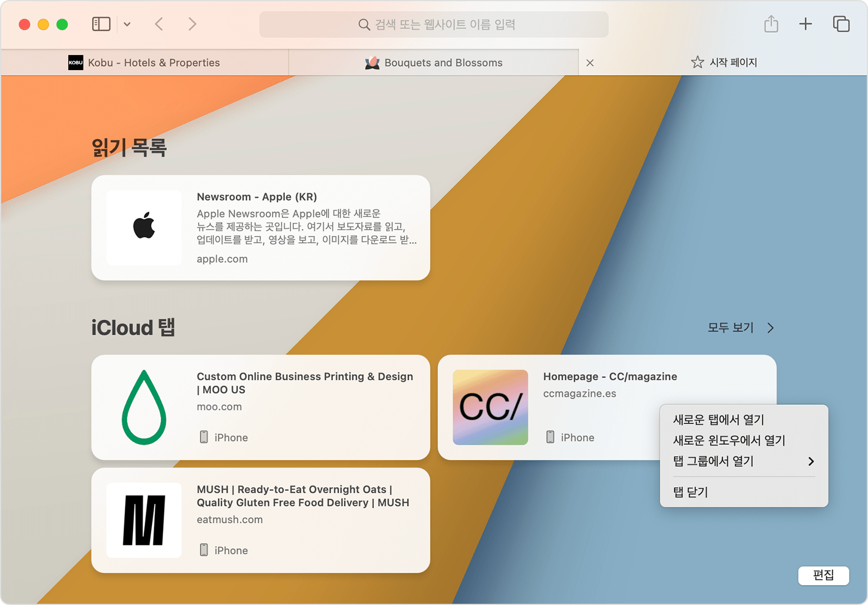Minimize window with yellow button
Viewport: 868px width, 605px height.
pos(43,24)
